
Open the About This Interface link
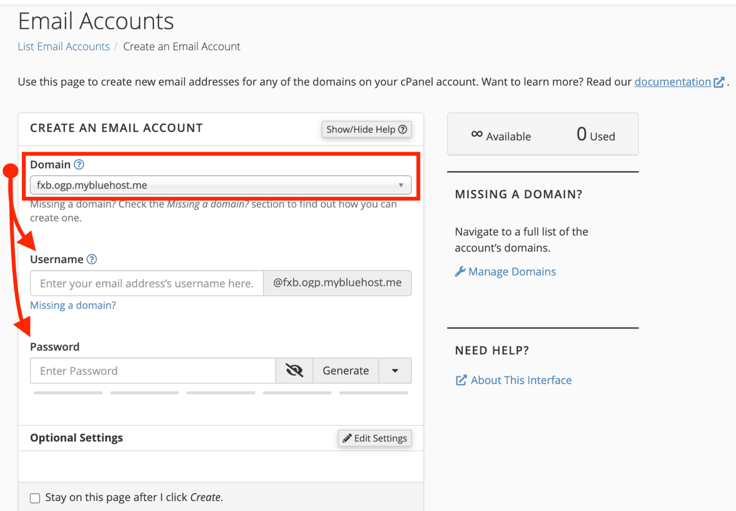coord(521,380)
